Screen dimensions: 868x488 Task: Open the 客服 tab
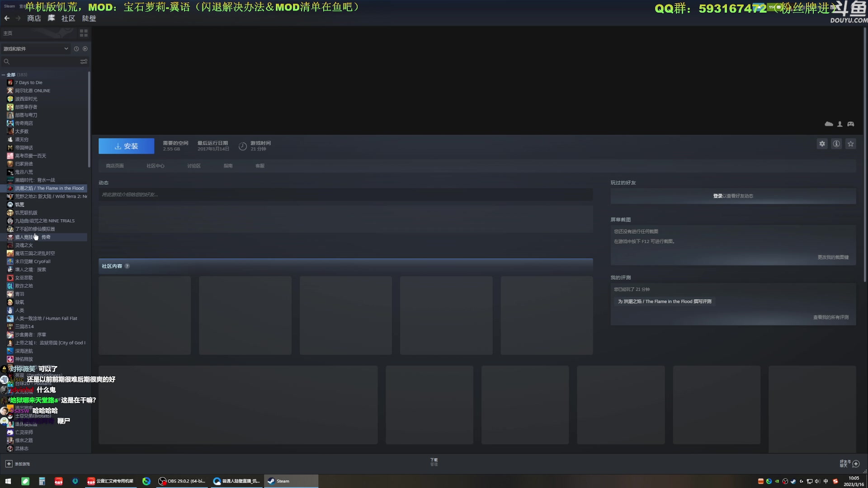pyautogui.click(x=260, y=166)
